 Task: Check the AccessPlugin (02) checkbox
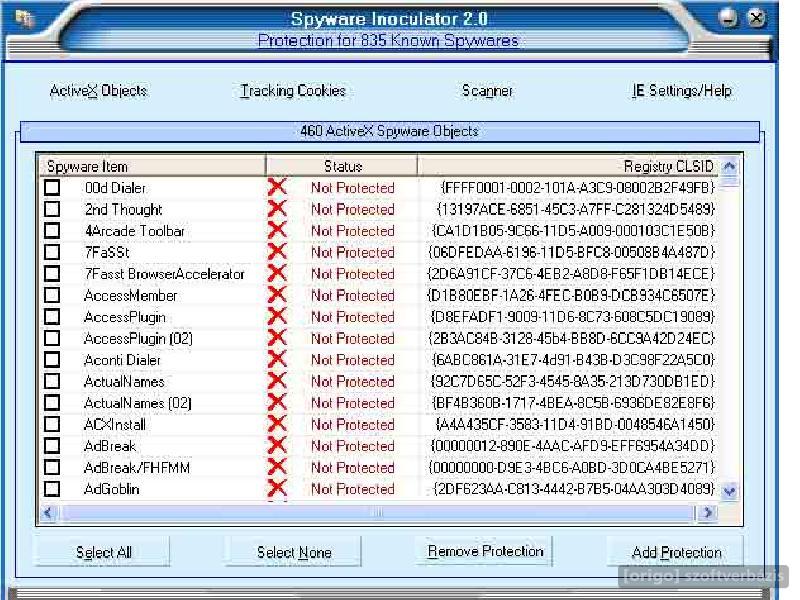point(52,338)
